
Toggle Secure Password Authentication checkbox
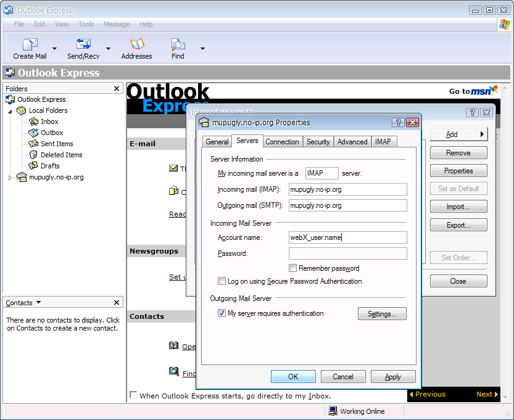coord(222,281)
